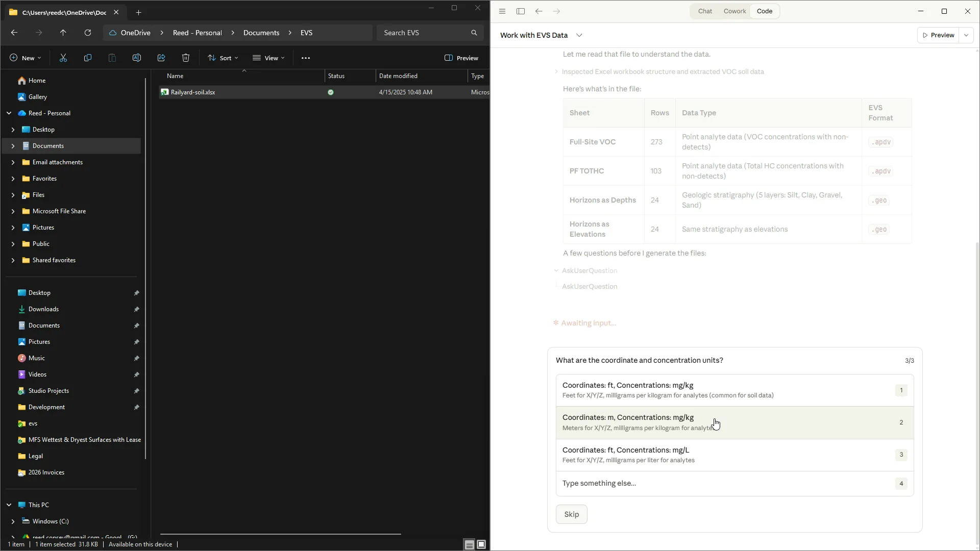Viewport: 980px width, 551px height.
Task: Toggle the Explorer Preview pane button
Action: (x=461, y=58)
